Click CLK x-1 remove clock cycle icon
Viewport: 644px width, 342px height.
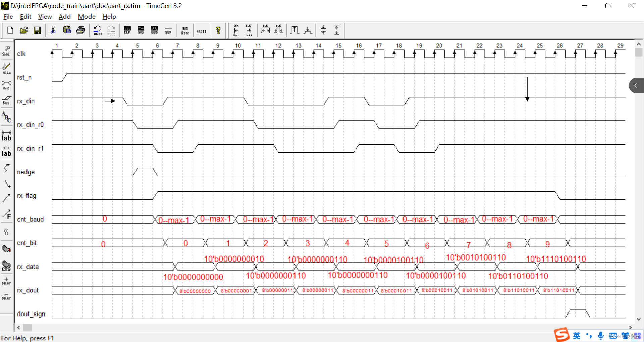coord(236,30)
